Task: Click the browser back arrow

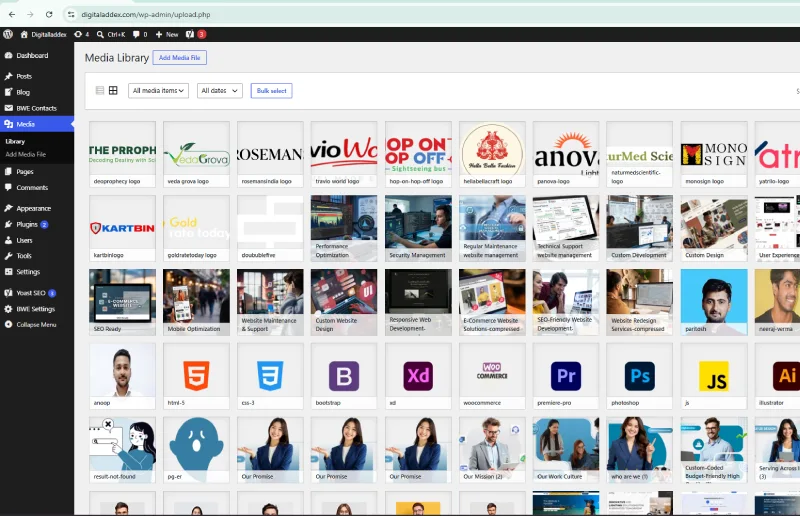Action: coord(12,14)
